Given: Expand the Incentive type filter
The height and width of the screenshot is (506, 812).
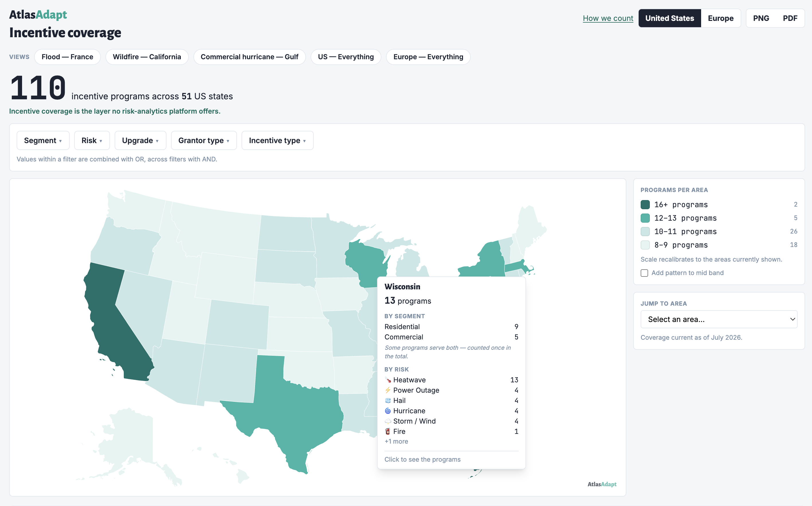Looking at the screenshot, I should (x=277, y=141).
